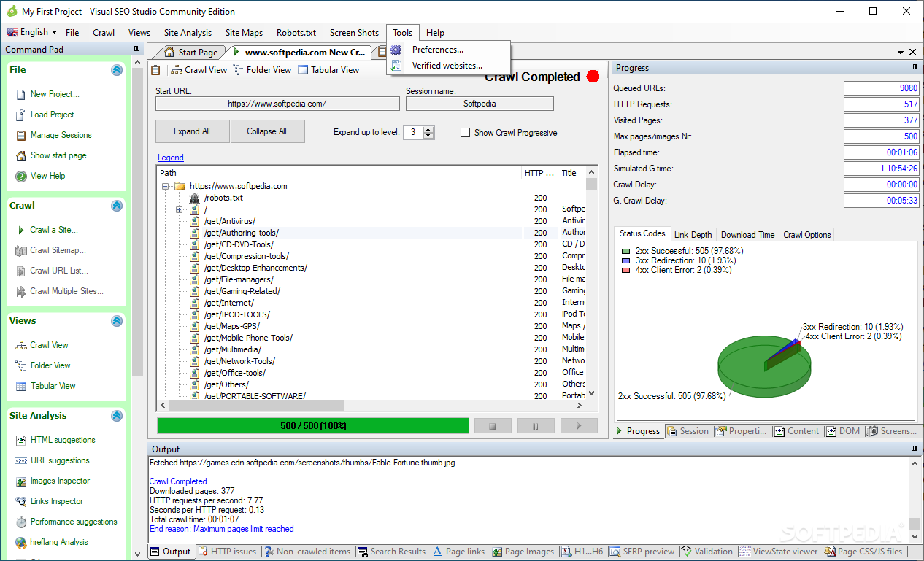The width and height of the screenshot is (924, 561).
Task: Open the HTTP issues tab
Action: (x=226, y=552)
